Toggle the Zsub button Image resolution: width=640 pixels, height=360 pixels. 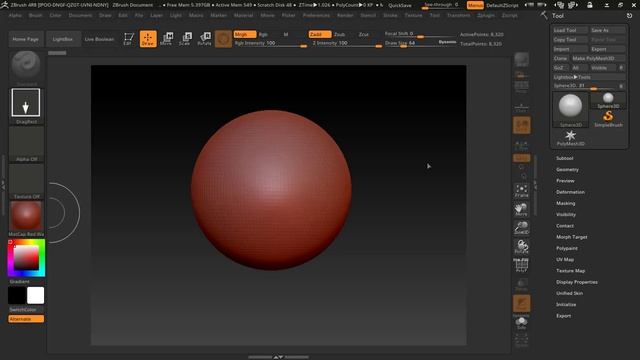(x=339, y=34)
